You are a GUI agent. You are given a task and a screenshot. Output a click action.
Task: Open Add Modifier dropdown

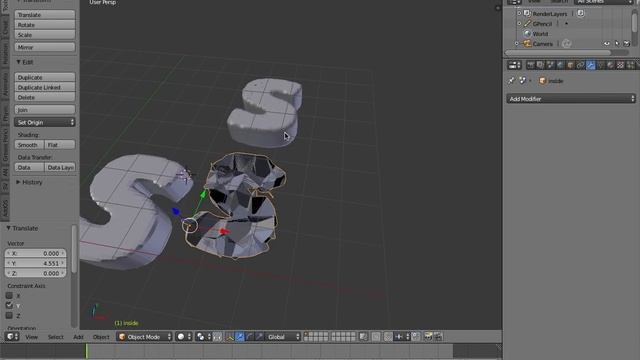(x=571, y=99)
